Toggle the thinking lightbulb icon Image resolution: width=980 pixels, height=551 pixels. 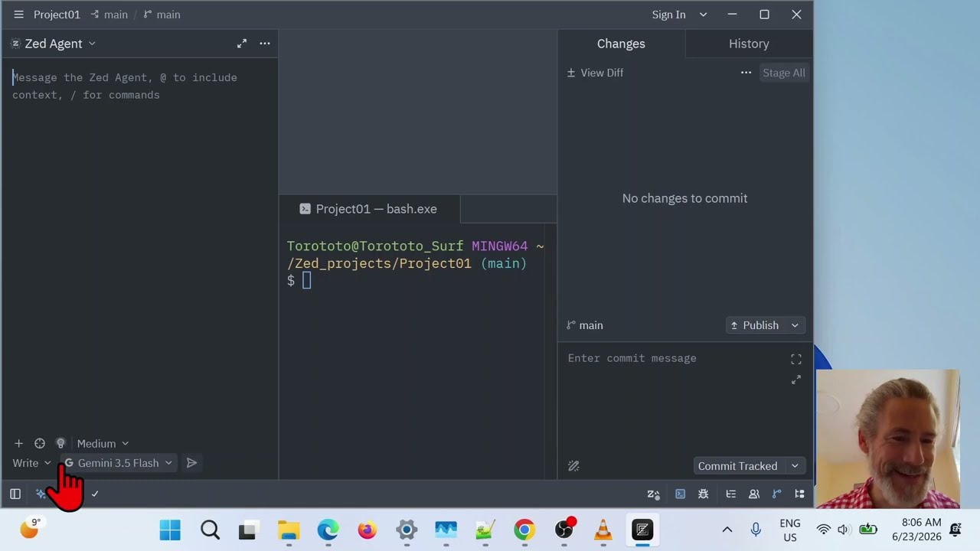pos(60,444)
